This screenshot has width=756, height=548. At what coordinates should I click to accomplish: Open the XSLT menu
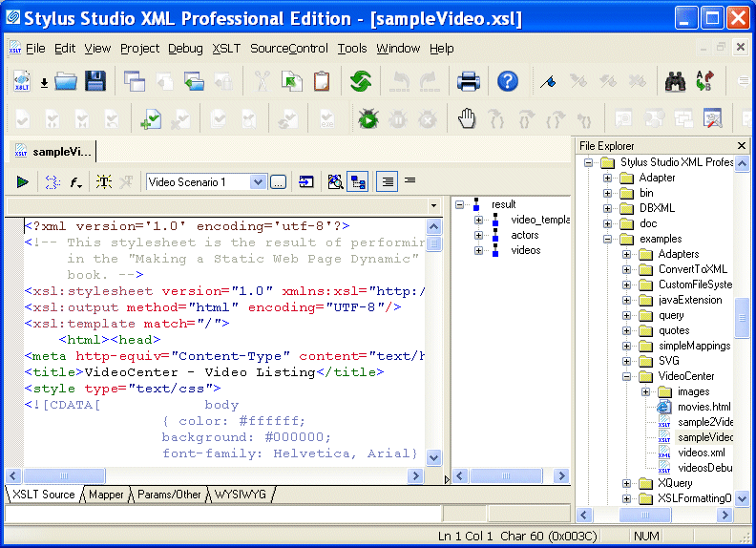(226, 49)
